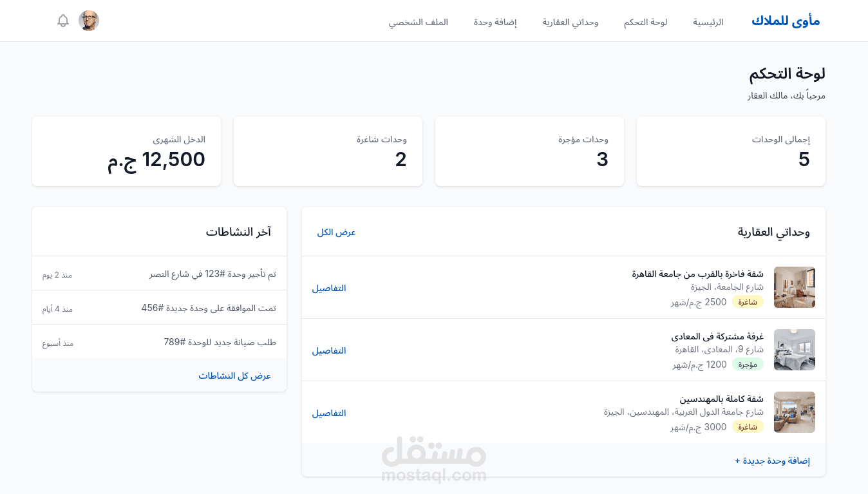Select إضافة وحدة in the top navigation

point(495,22)
